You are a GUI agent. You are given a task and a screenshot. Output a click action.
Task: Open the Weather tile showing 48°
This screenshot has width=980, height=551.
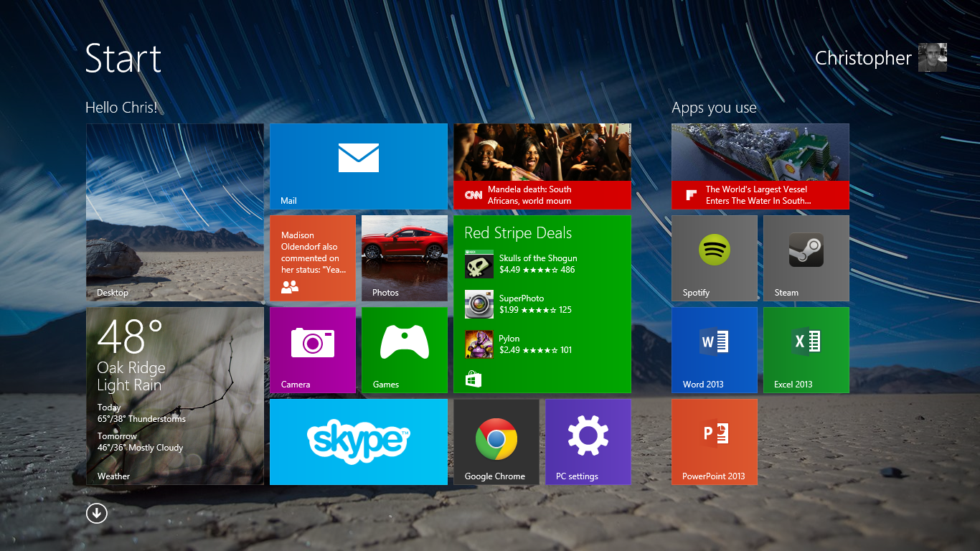175,396
